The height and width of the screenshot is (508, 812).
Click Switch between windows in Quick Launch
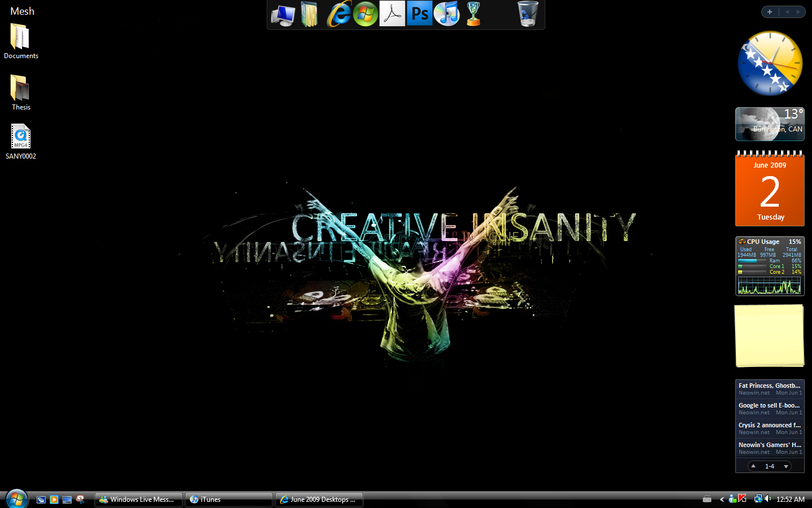pos(41,500)
